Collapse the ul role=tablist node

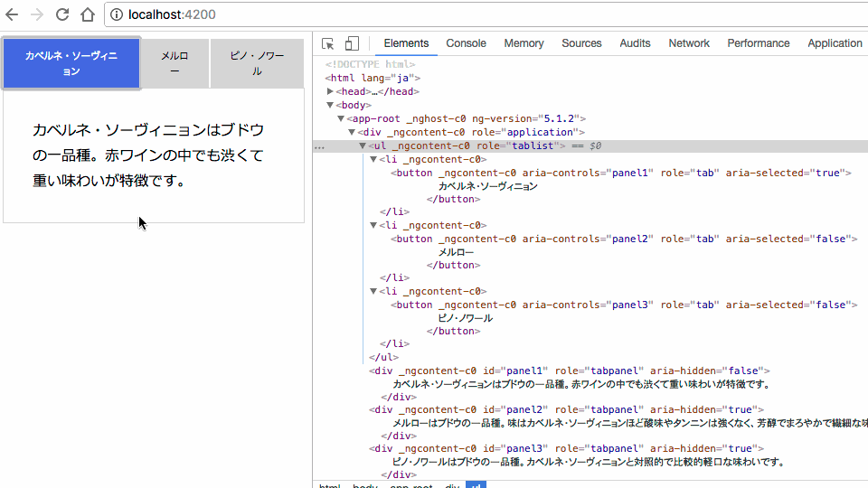363,146
